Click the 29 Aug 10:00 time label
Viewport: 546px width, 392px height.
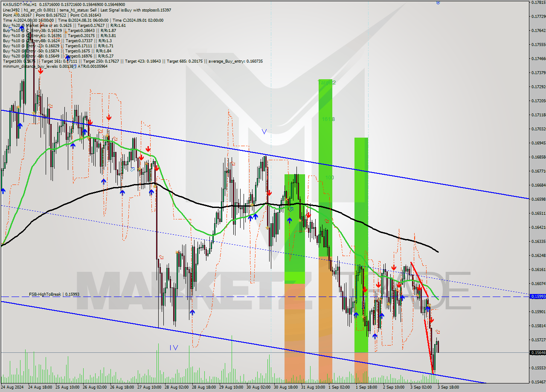231,387
